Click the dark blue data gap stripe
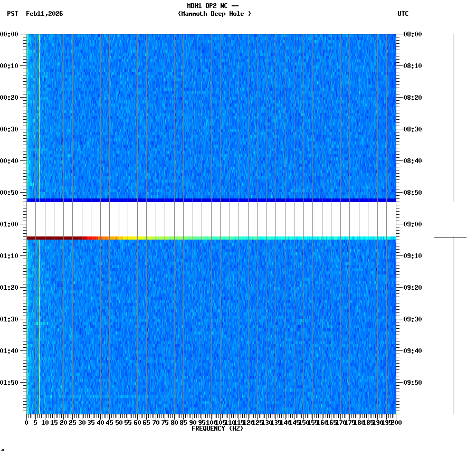This screenshot has width=476, height=456. (211, 200)
